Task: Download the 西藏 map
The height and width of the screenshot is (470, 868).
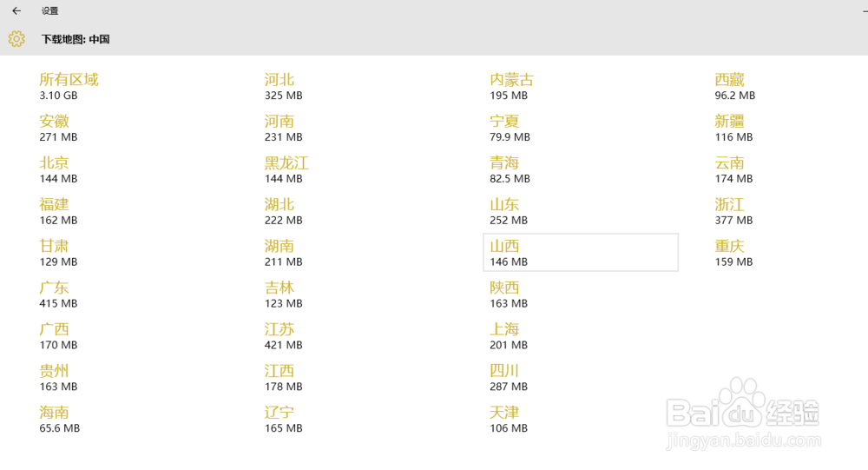Action: [734, 86]
